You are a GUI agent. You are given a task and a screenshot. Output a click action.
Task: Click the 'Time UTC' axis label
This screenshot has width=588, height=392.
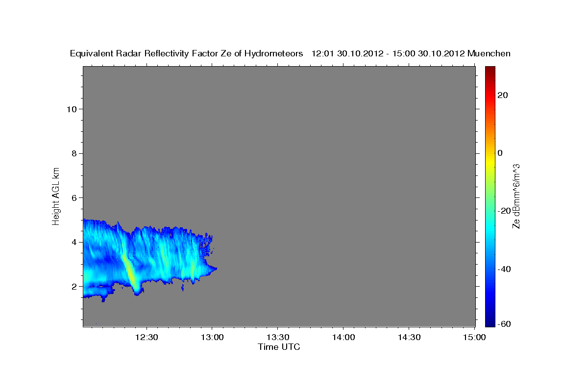tap(279, 347)
